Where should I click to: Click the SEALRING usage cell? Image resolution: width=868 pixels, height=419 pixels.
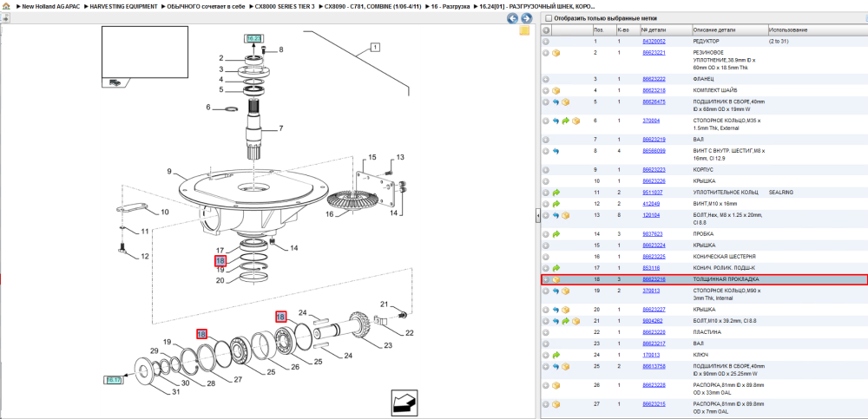781,192
